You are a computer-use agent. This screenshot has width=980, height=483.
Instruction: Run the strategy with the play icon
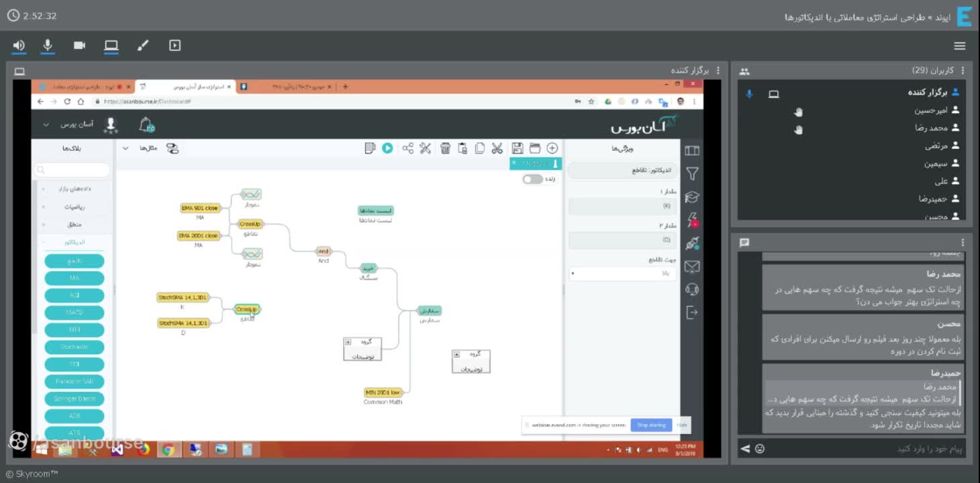387,148
